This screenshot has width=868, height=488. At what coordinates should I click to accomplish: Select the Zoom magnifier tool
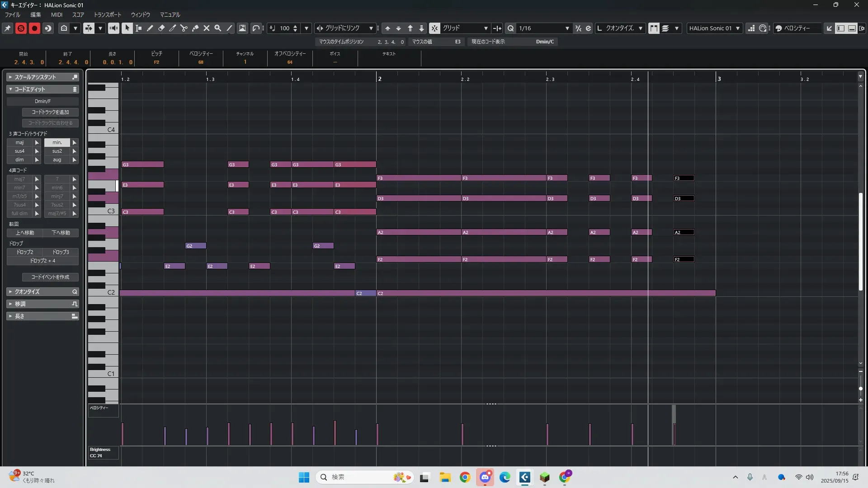tap(218, 28)
